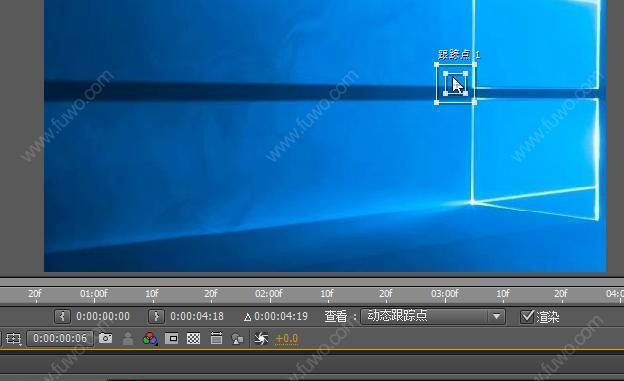Click the in point time 0:00:00:00
The height and width of the screenshot is (381, 624).
point(103,317)
